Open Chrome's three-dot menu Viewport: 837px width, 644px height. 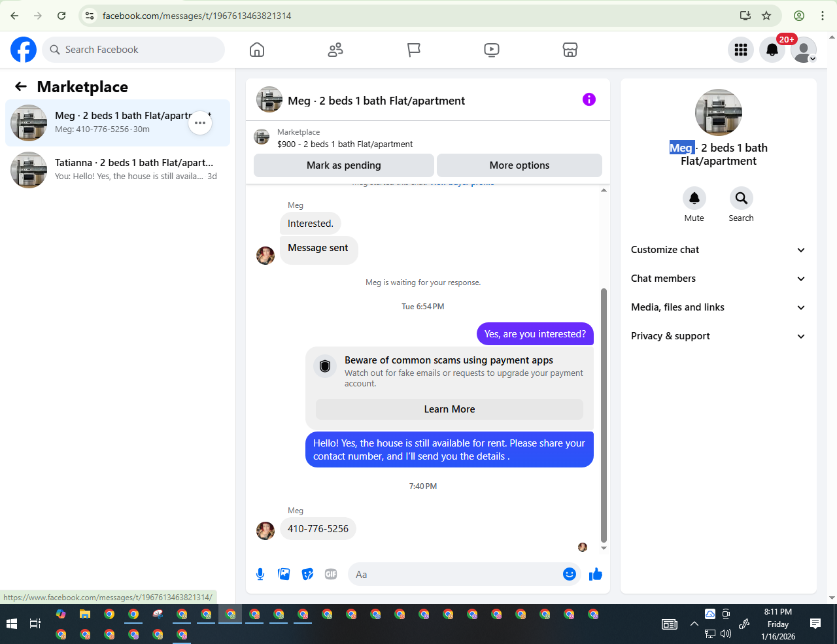823,16
